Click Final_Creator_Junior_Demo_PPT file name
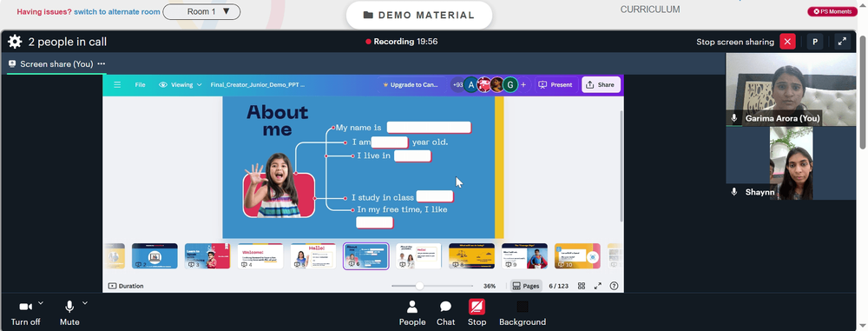 point(258,85)
